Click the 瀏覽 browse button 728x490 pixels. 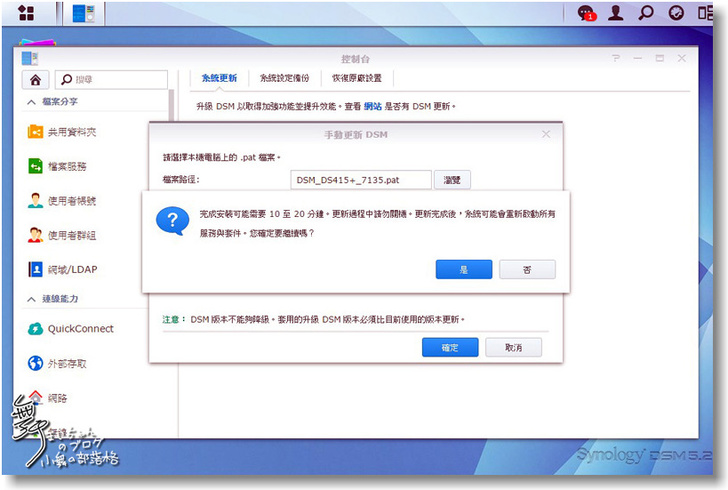tap(452, 180)
